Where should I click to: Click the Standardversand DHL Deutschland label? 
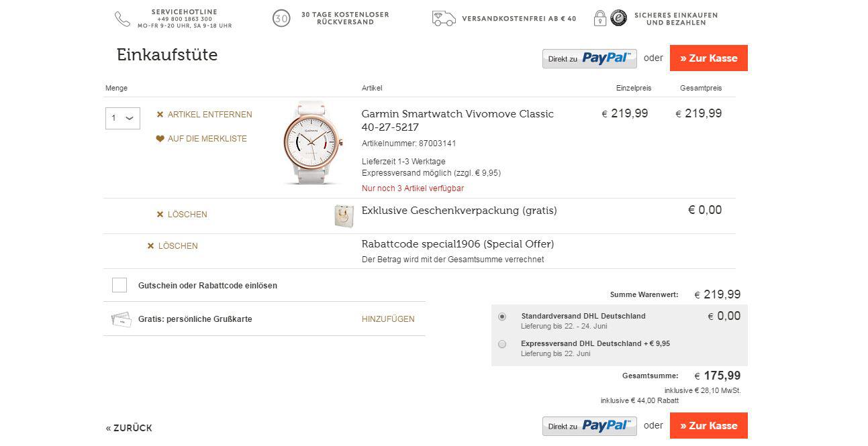[583, 316]
